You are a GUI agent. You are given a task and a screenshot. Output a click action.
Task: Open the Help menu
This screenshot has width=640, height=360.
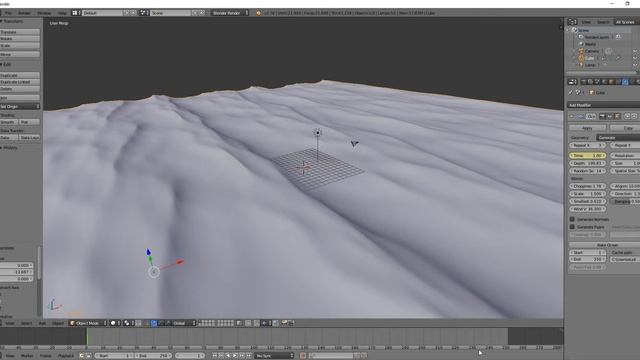(62, 13)
